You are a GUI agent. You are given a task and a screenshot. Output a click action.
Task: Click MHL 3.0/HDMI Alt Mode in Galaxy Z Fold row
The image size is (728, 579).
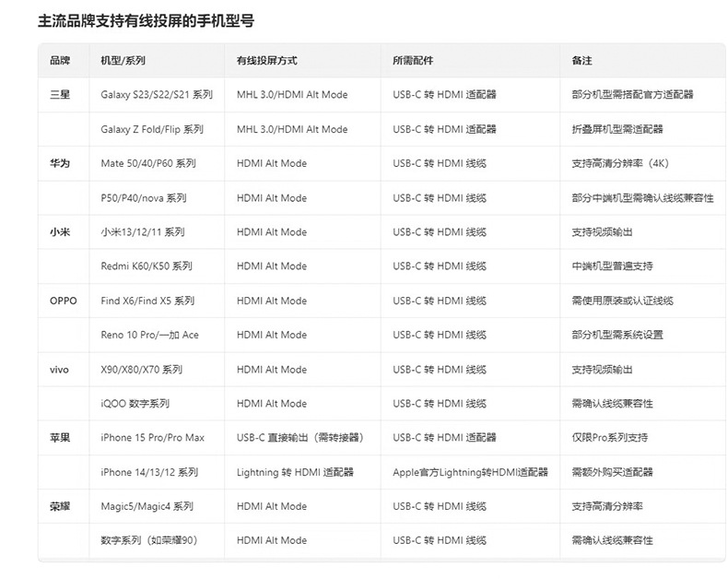tap(292, 129)
